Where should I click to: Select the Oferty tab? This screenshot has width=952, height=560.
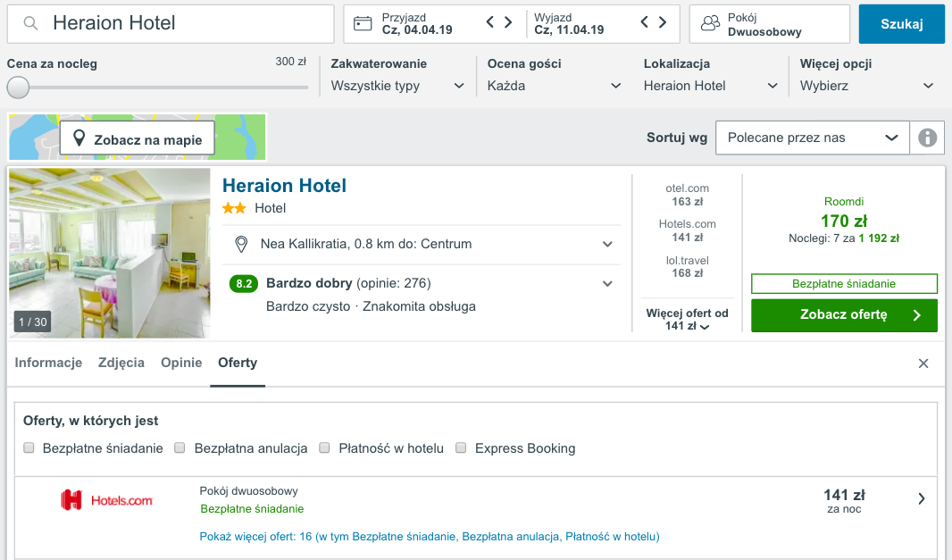point(238,363)
